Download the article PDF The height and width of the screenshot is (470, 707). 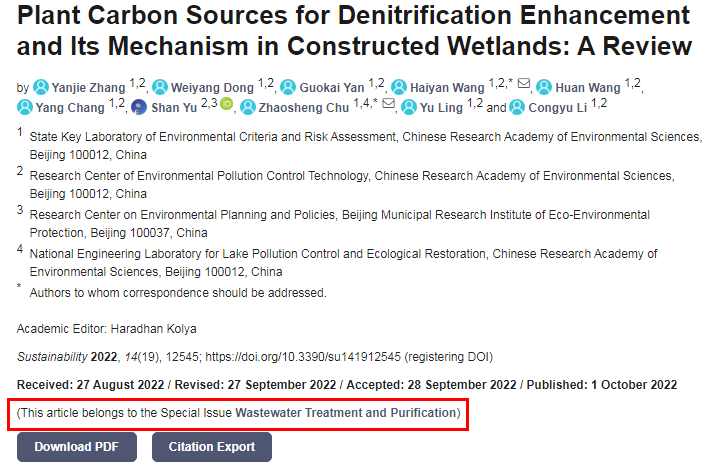pyautogui.click(x=77, y=447)
